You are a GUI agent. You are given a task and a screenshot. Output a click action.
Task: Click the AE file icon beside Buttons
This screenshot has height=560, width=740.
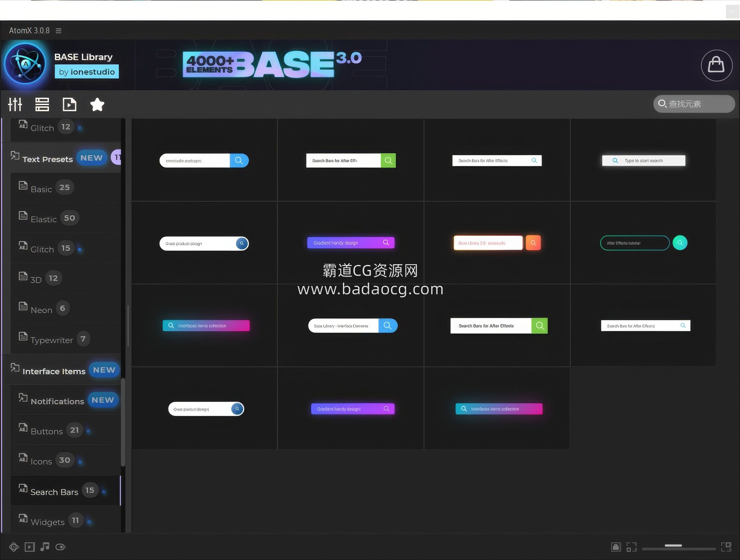pos(23,428)
